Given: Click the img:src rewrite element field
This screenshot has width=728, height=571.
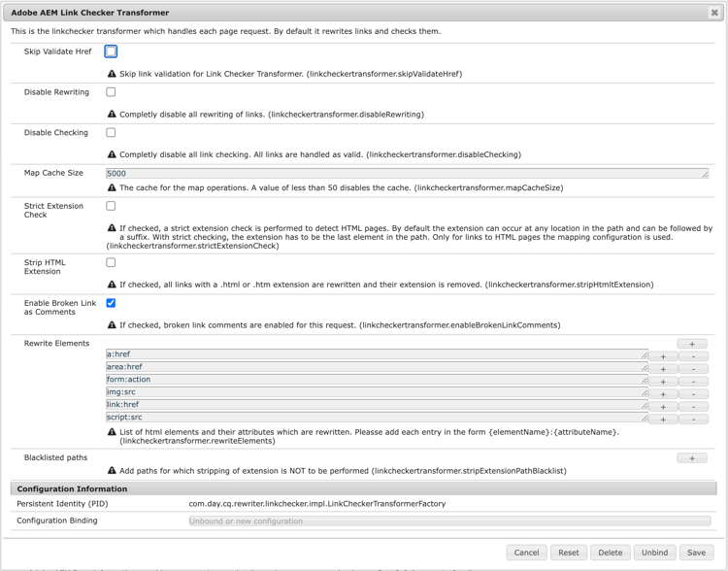Looking at the screenshot, I should click(377, 391).
